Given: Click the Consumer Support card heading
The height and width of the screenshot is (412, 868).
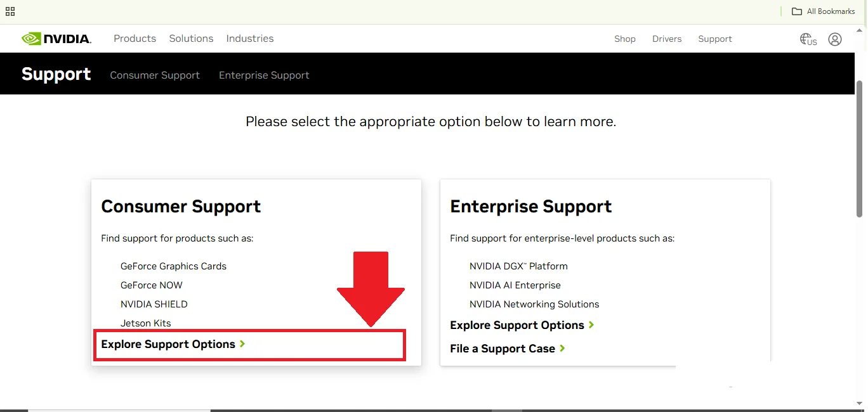Looking at the screenshot, I should click(181, 207).
